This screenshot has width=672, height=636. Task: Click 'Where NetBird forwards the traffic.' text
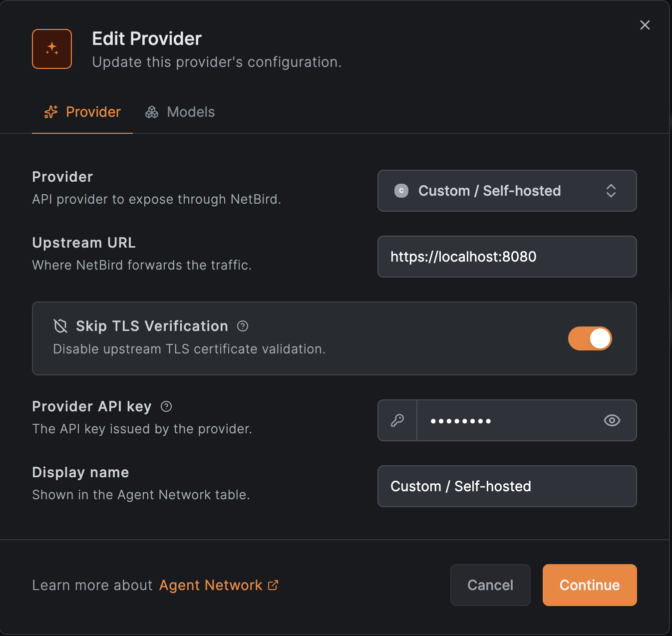pos(142,265)
